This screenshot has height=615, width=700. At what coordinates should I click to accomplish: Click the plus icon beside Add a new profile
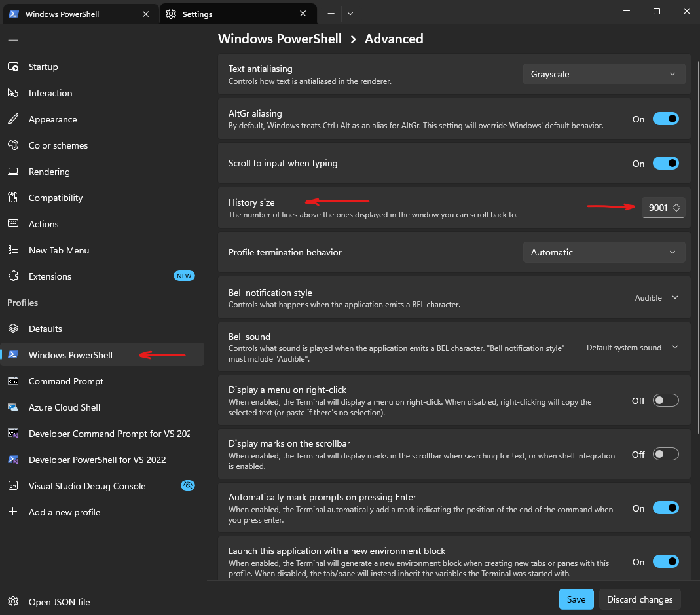pyautogui.click(x=13, y=512)
